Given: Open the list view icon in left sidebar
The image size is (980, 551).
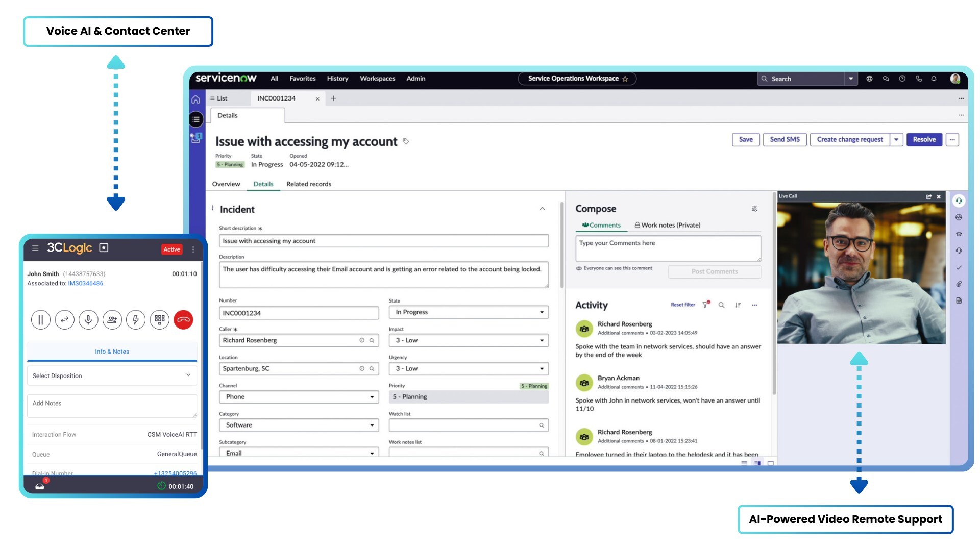Looking at the screenshot, I should point(196,119).
